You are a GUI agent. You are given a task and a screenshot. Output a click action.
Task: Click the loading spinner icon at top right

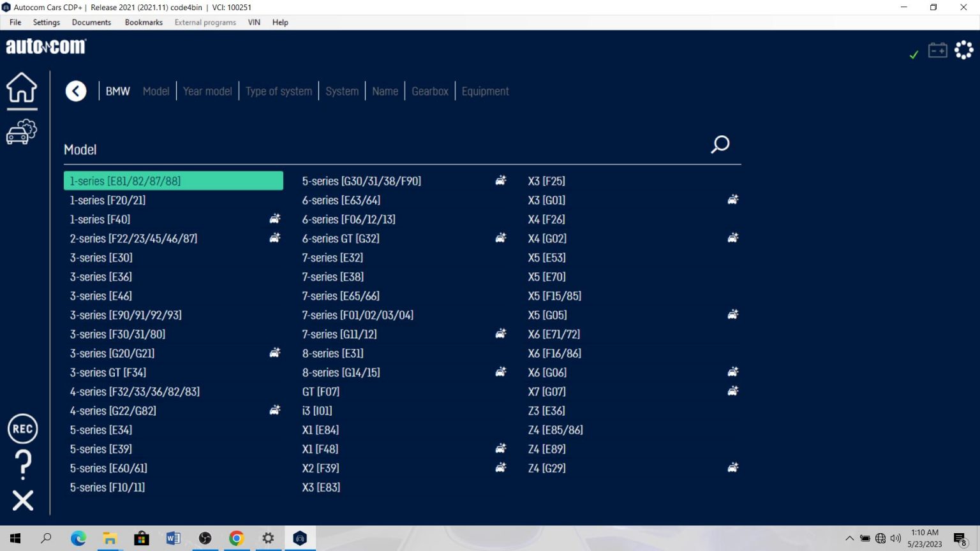coord(963,49)
